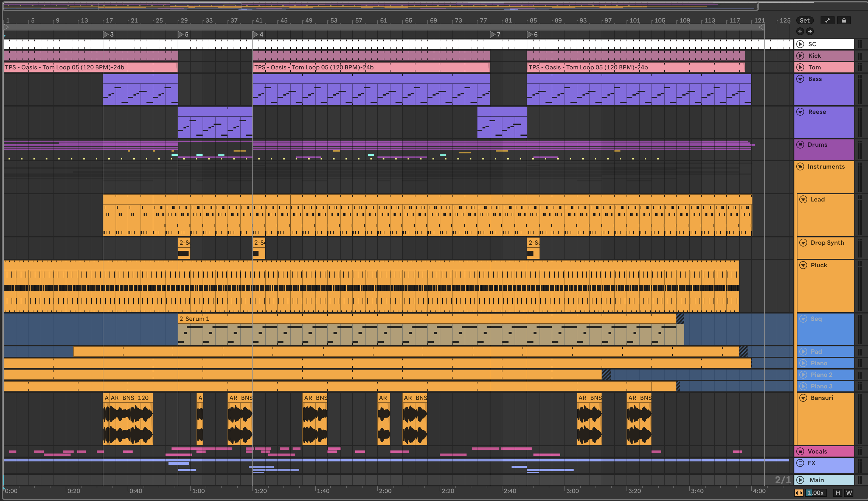Click locator marker 7 in the timeline
Image resolution: width=868 pixels, height=501 pixels.
pyautogui.click(x=493, y=34)
